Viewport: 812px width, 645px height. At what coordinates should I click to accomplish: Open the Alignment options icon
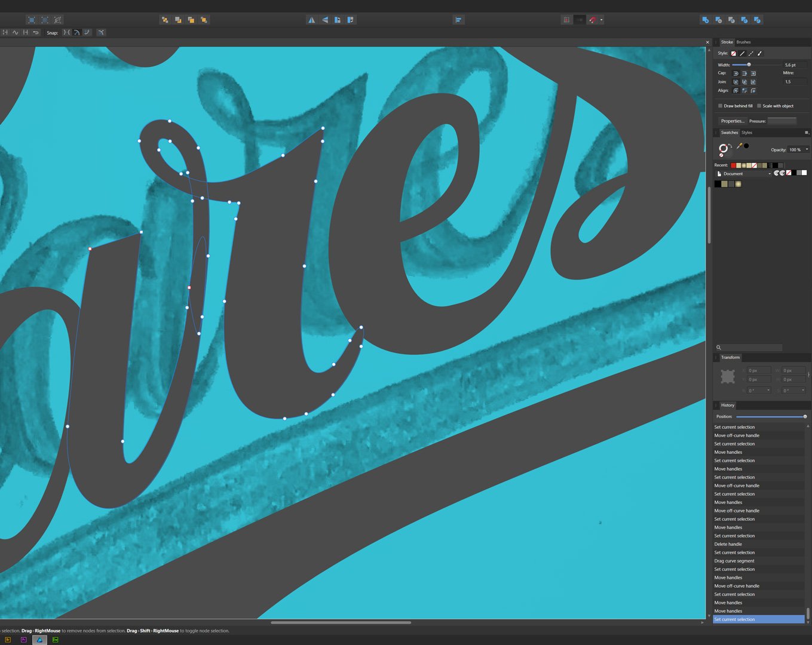click(x=458, y=20)
